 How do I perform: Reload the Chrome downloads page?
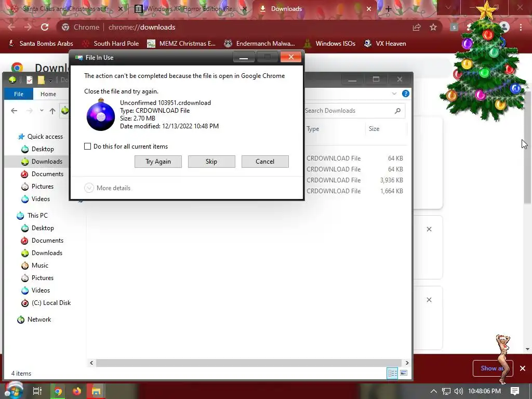coord(45,27)
